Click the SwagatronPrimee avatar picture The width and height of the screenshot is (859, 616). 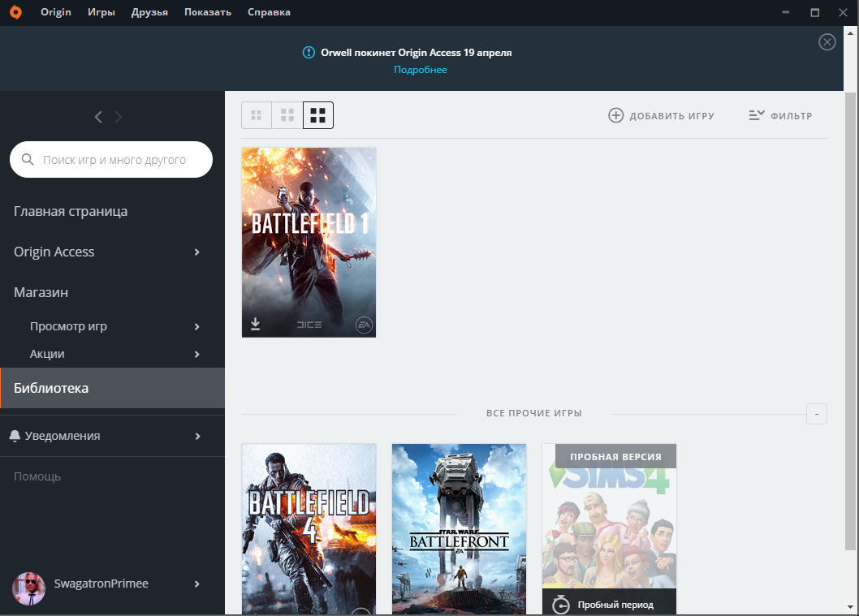(28, 588)
